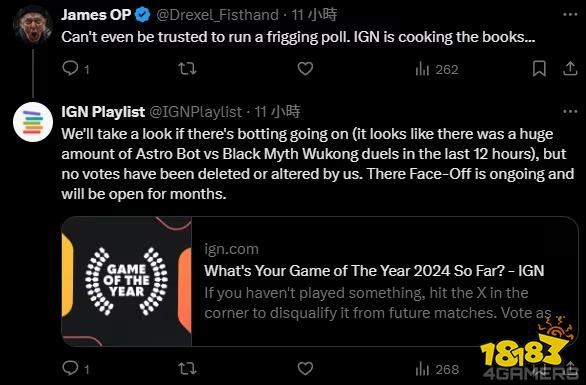The width and height of the screenshot is (586, 385).
Task: Open James OP's profile avatar
Action: [33, 26]
